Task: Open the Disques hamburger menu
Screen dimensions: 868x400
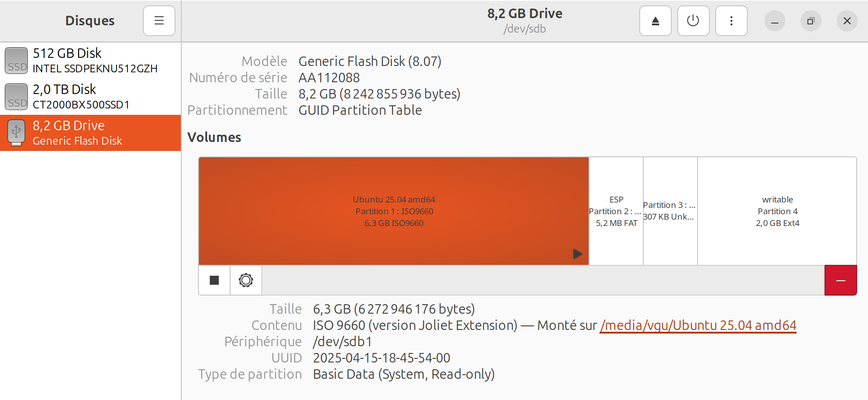Action: (x=159, y=21)
